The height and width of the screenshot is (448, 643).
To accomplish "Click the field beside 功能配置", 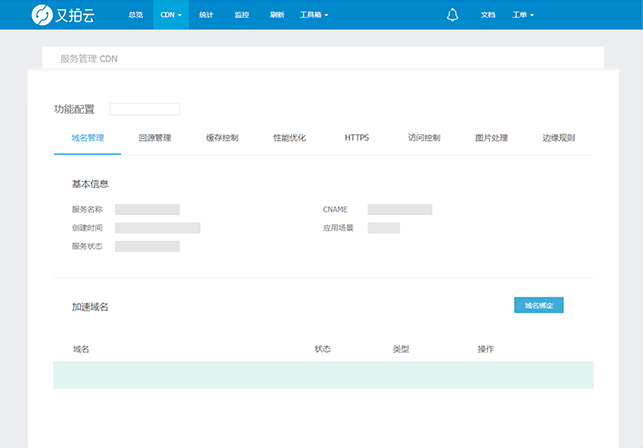I will click(x=144, y=109).
